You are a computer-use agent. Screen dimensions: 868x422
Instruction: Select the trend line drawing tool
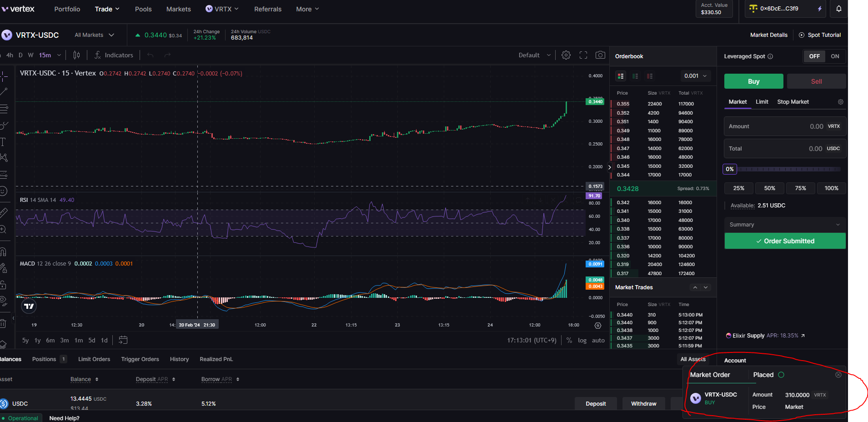coord(4,92)
